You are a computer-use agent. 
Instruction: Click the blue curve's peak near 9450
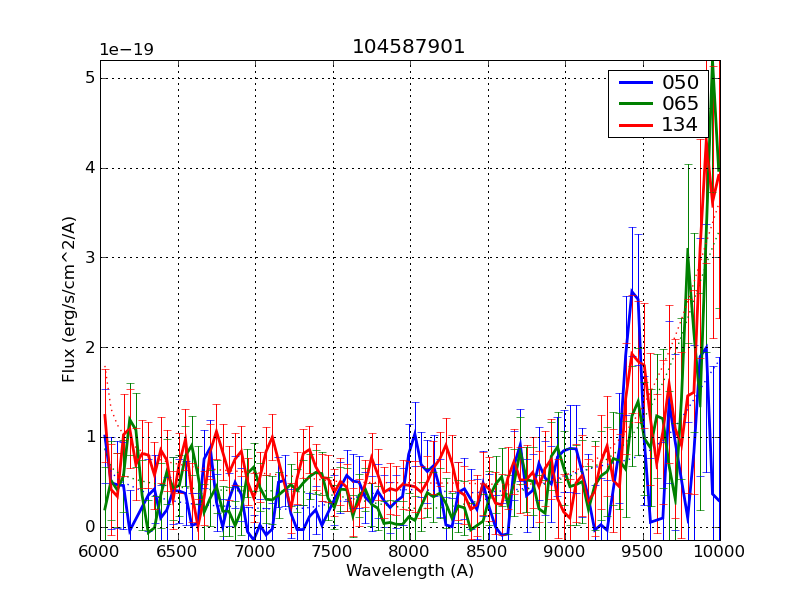click(x=632, y=291)
